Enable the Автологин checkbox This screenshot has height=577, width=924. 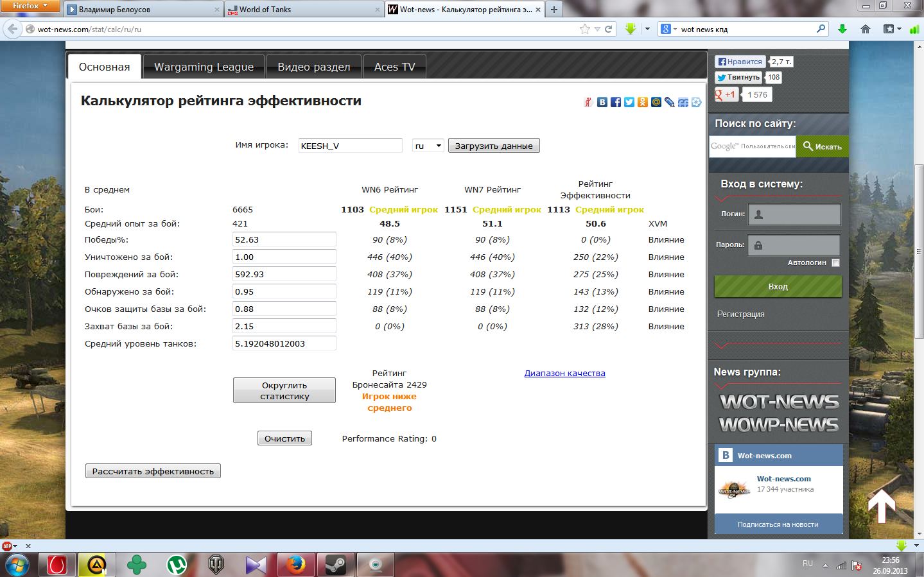click(x=835, y=263)
